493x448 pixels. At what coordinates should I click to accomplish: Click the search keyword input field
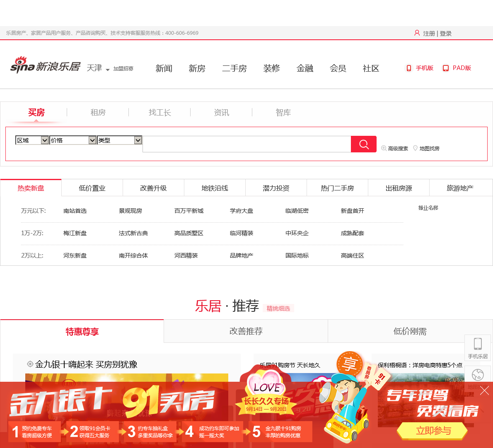[247, 144]
